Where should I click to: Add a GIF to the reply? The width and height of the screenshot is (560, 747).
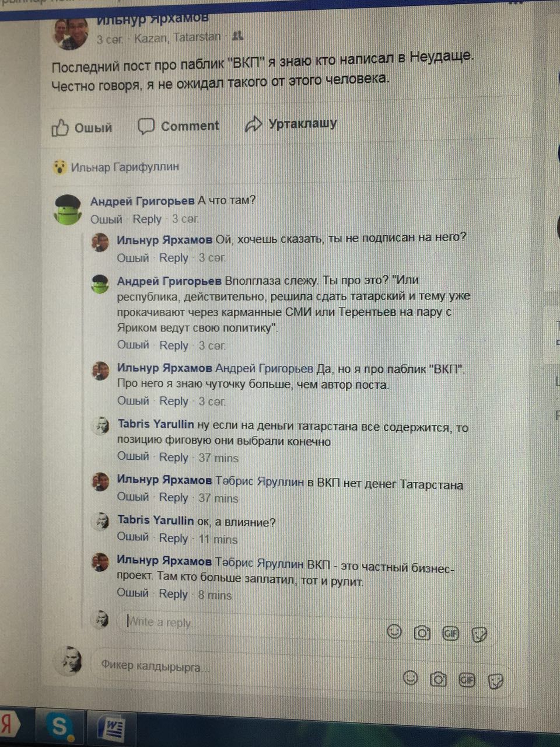451,633
